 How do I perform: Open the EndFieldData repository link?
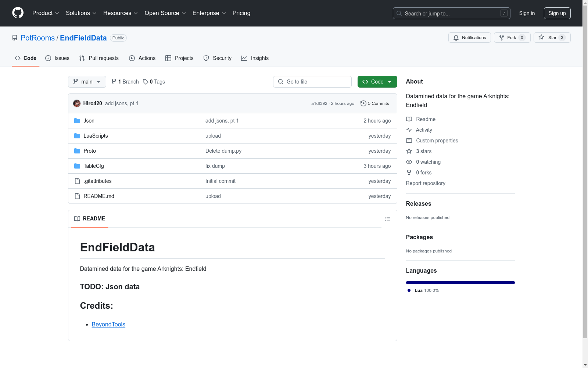pos(83,38)
